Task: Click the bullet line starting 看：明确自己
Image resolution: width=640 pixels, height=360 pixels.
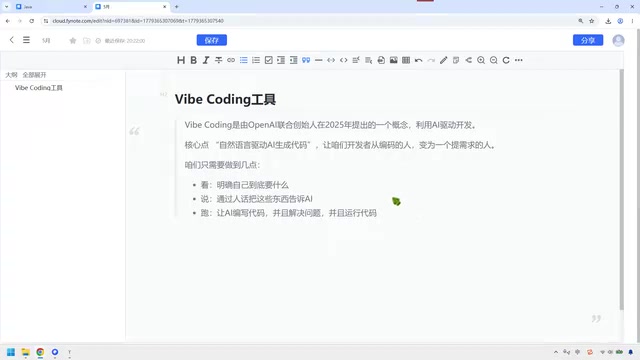Action: pyautogui.click(x=244, y=185)
